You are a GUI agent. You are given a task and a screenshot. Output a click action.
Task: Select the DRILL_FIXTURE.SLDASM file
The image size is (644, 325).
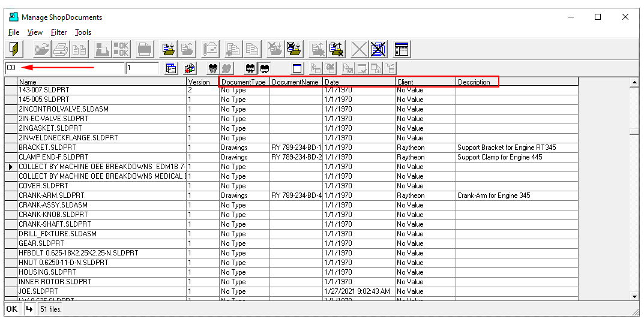coord(58,233)
